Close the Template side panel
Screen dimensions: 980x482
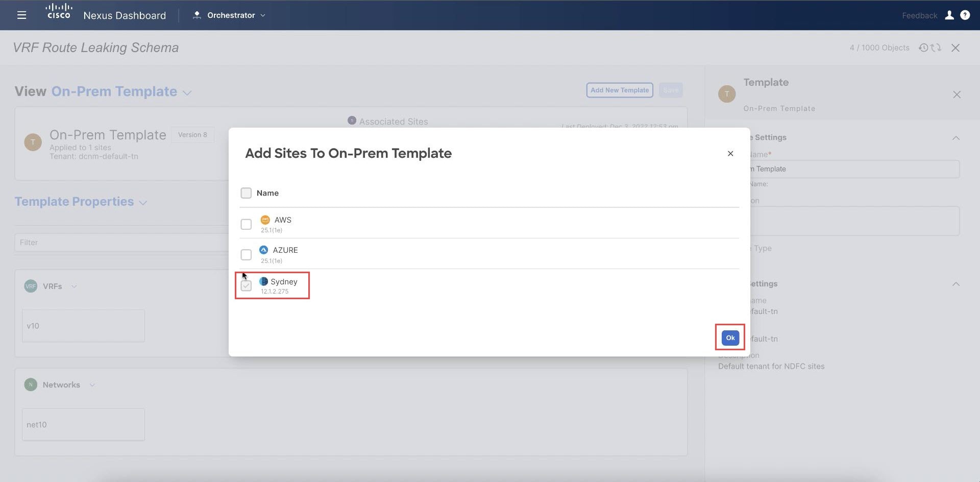coord(957,94)
